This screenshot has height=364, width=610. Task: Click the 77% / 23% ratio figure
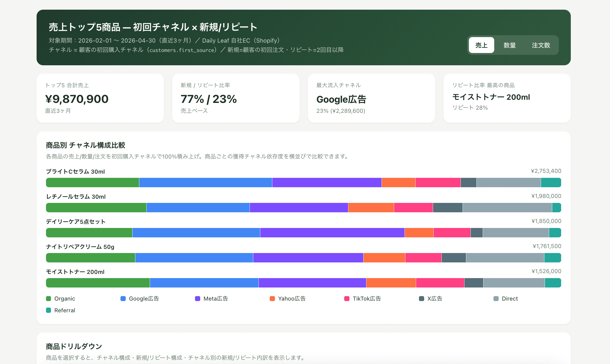(x=209, y=99)
